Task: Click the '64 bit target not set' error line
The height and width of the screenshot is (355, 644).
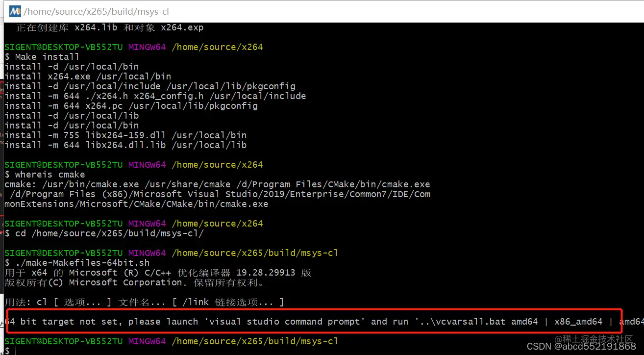Action: coord(323,322)
